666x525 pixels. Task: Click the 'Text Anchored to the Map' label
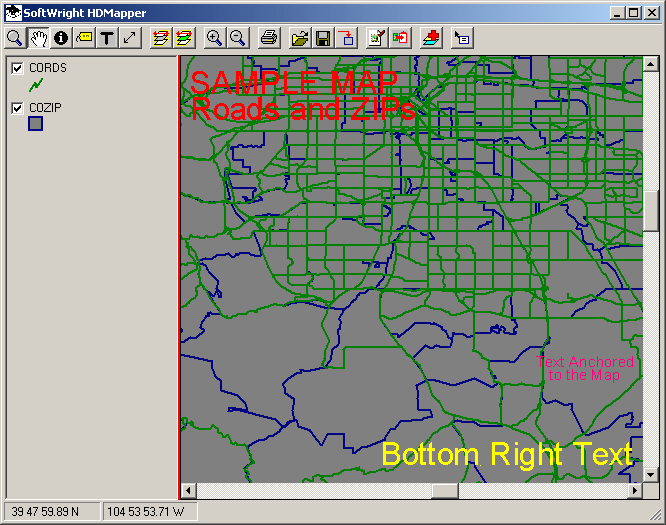(585, 368)
